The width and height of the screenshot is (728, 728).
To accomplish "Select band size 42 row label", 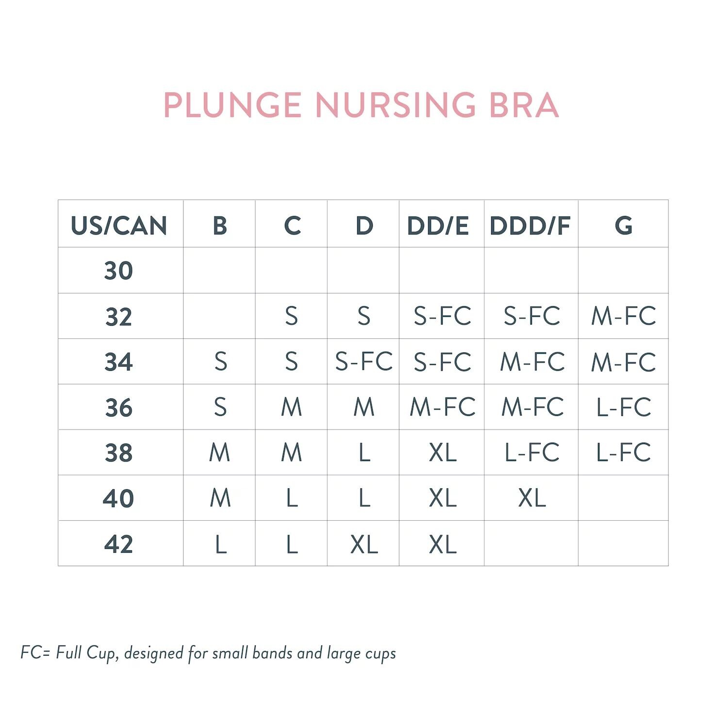I will 118,544.
